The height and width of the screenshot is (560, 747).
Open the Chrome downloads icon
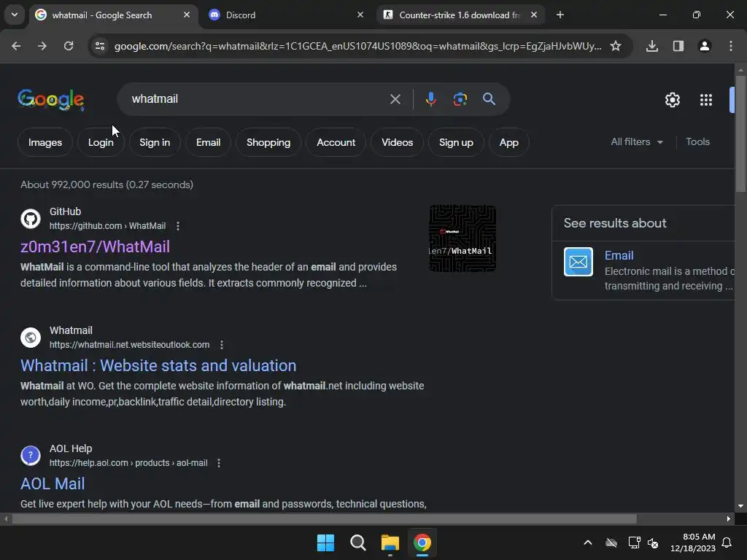[652, 46]
